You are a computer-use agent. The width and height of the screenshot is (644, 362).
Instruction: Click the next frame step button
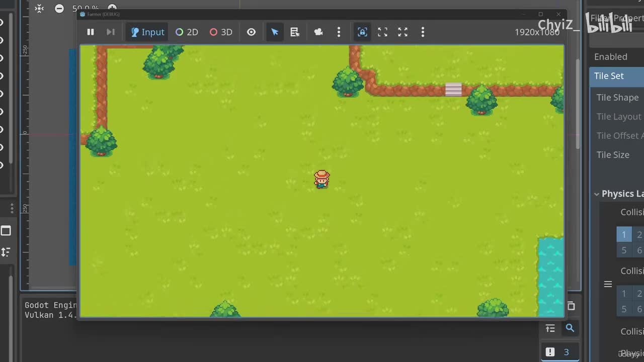click(x=111, y=32)
